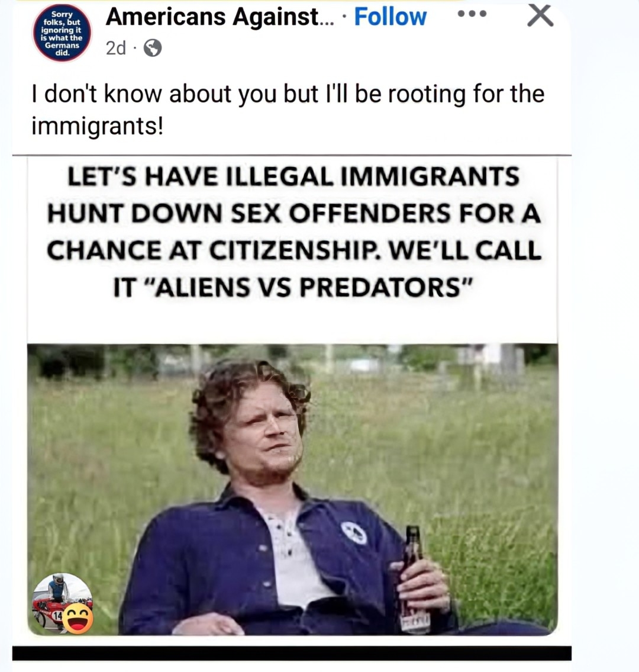Image resolution: width=639 pixels, height=672 pixels.
Task: Click the 'ALIENS VS PREDATORS' text line
Action: [x=293, y=287]
